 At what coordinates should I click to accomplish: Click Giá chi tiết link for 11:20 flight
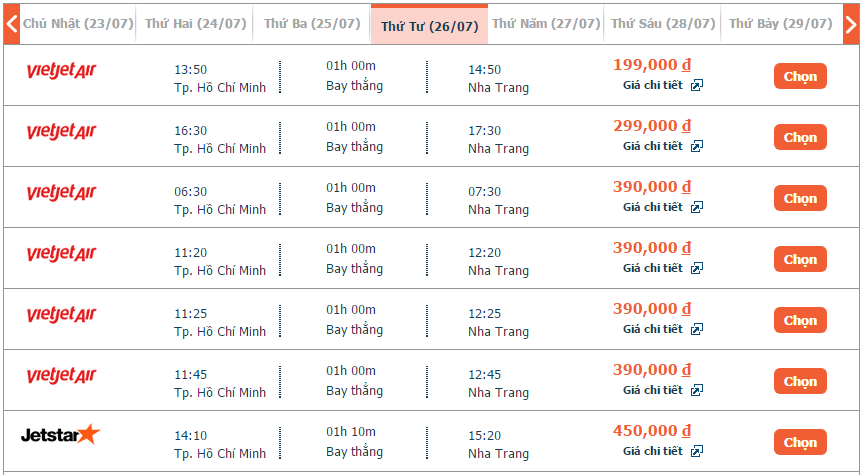653,268
